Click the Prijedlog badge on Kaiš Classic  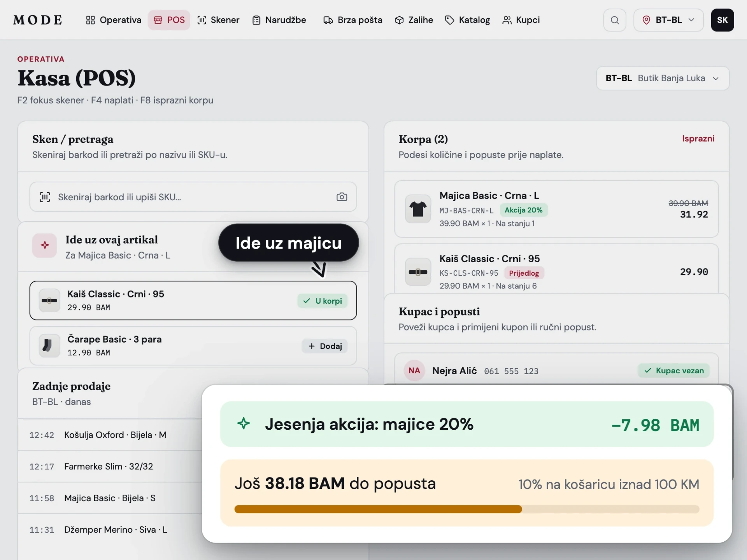click(524, 273)
